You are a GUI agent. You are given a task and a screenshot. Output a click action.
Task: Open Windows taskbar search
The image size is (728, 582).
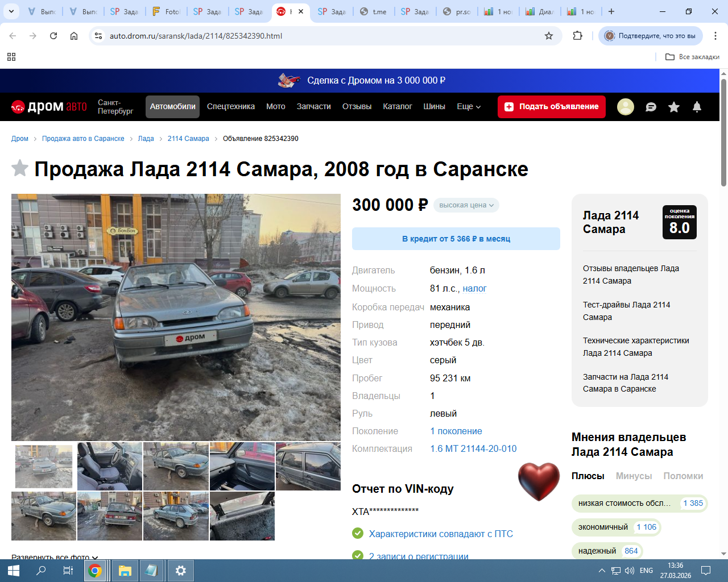click(x=41, y=571)
